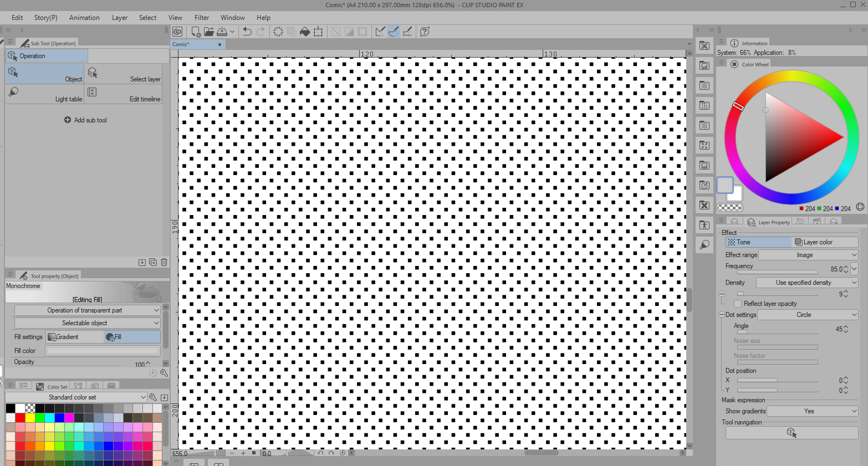This screenshot has width=868, height=466.
Task: Pick the red swatch in Standard color set
Action: pos(21,417)
